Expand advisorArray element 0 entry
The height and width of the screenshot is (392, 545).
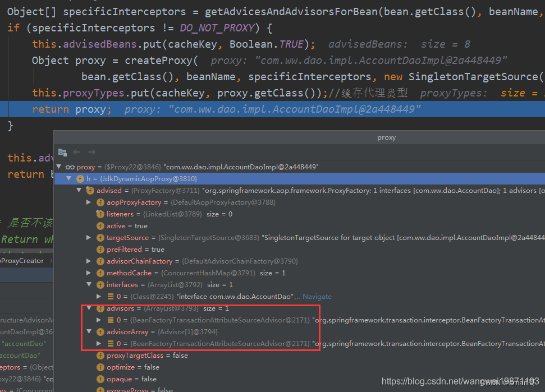point(99,343)
